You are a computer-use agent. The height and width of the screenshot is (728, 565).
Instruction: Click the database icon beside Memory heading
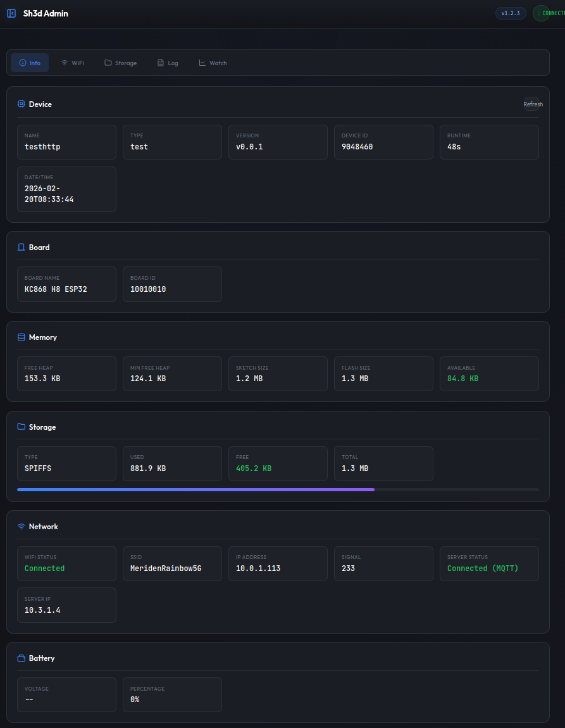[x=21, y=337]
